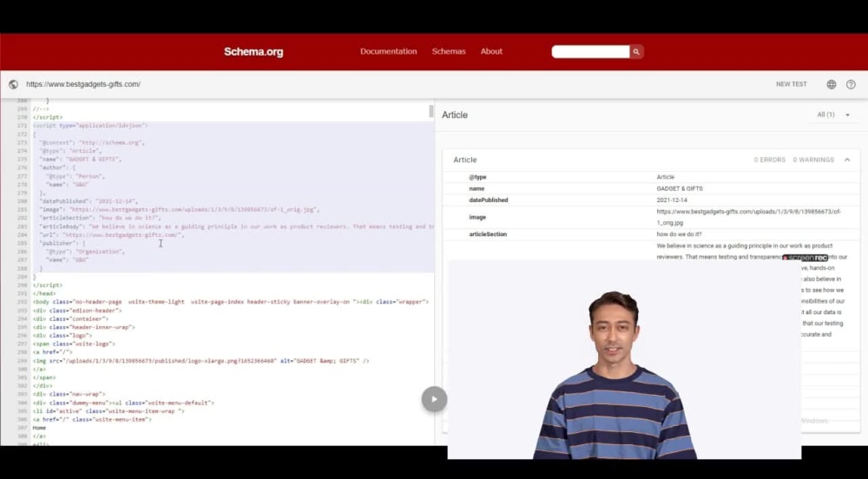This screenshot has height=479, width=868.
Task: Click the div class "edison-header" line
Action: click(x=77, y=311)
